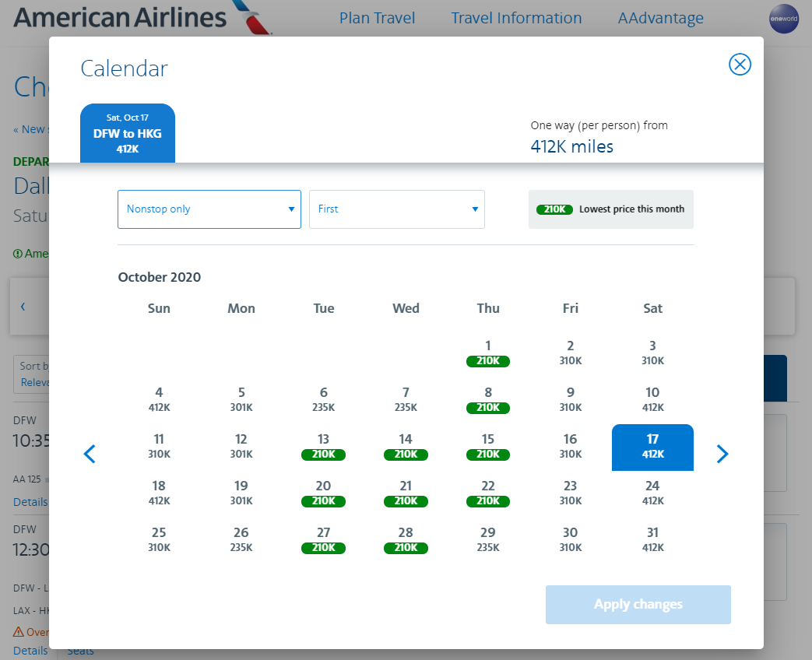The image size is (812, 660).
Task: Select October 28 on the calendar
Action: coord(406,539)
